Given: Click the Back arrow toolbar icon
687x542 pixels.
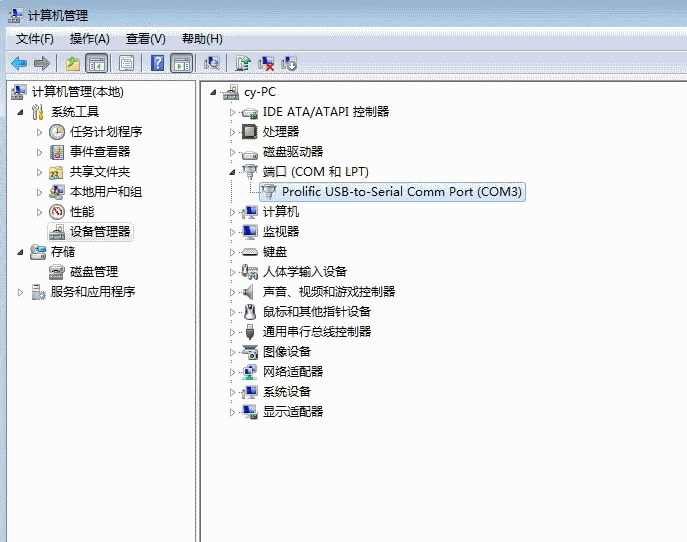Looking at the screenshot, I should click(x=19, y=64).
